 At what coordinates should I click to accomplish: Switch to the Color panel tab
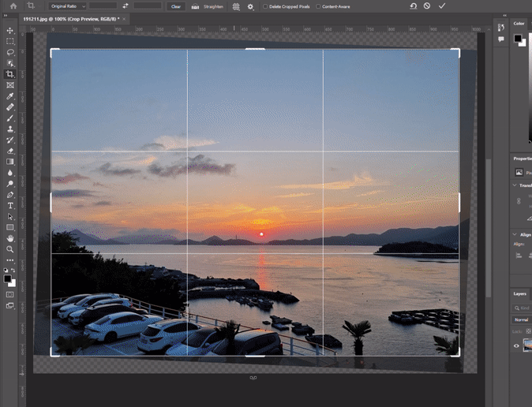click(x=519, y=24)
